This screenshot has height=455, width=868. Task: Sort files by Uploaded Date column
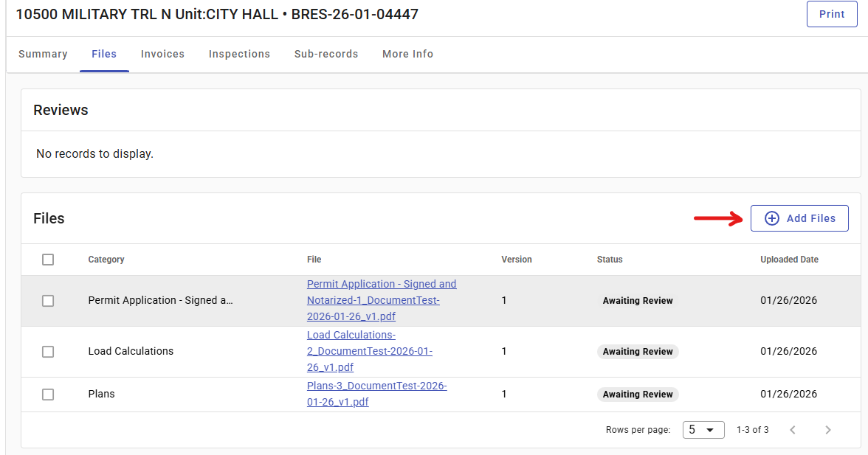point(789,260)
